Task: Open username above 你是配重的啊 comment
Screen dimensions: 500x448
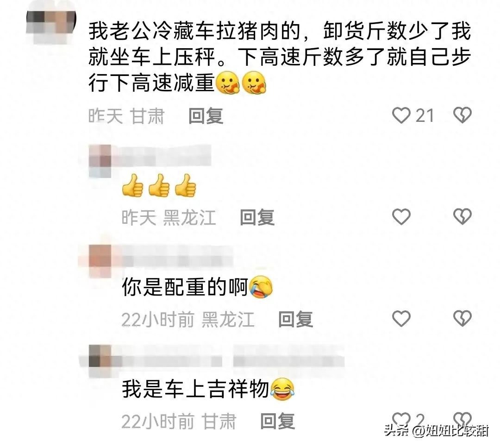Action: click(x=172, y=257)
